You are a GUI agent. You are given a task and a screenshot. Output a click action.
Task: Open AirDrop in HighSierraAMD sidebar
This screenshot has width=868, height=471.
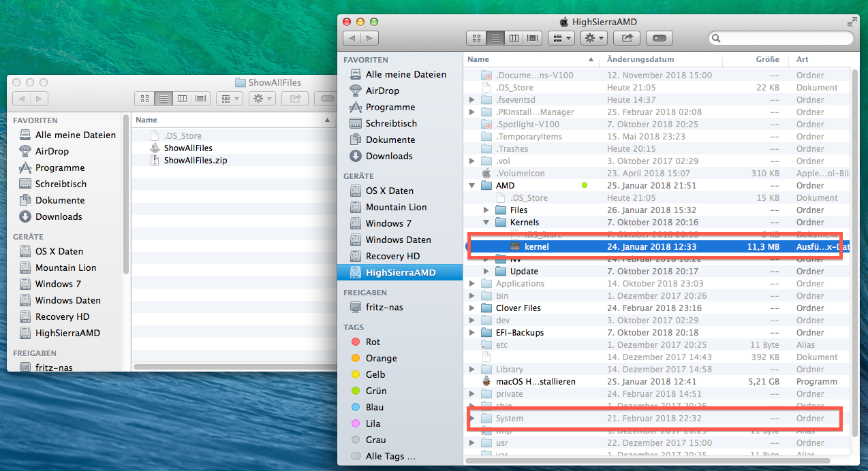point(382,91)
